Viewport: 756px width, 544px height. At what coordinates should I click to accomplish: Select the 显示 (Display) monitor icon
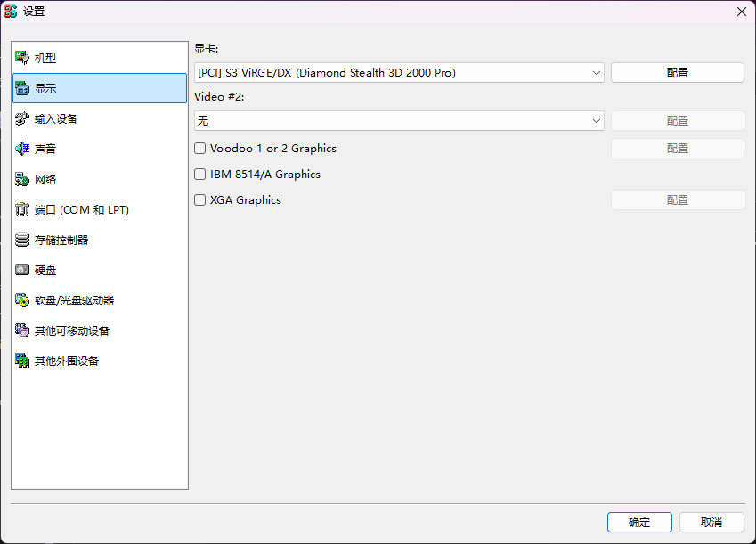(22, 88)
